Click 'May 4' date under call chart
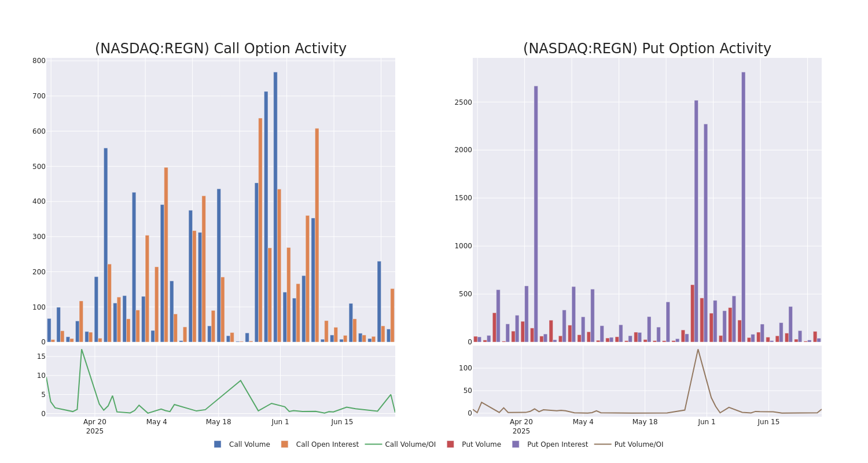This screenshot has height=463, width=868. click(157, 422)
